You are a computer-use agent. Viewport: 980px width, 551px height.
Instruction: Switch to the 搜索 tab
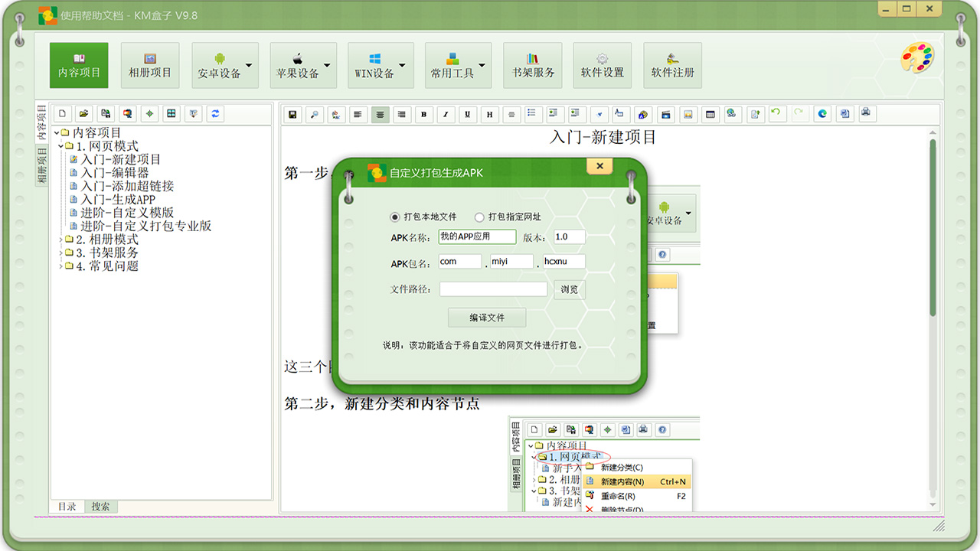point(100,507)
